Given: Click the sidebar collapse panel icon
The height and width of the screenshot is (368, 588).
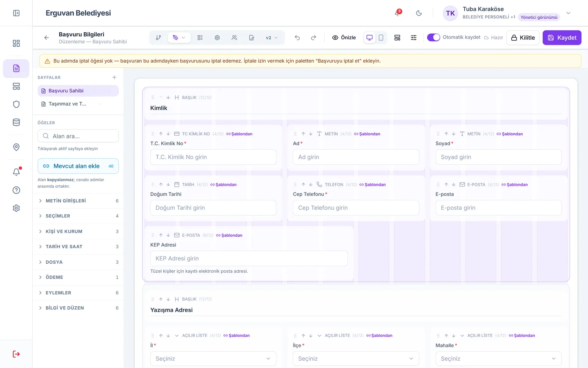Looking at the screenshot, I should (16, 13).
